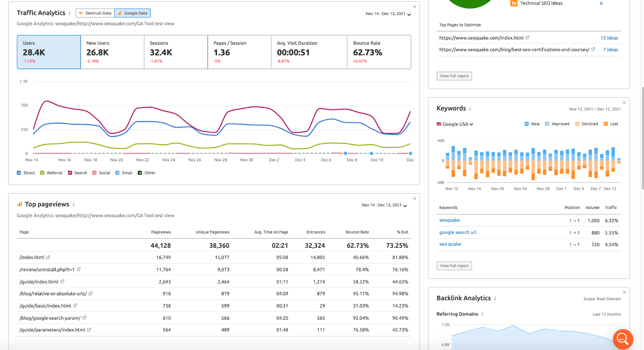The image size is (644, 350).
Task: Open the Traffic Analytics date range dropdown
Action: pos(388,14)
